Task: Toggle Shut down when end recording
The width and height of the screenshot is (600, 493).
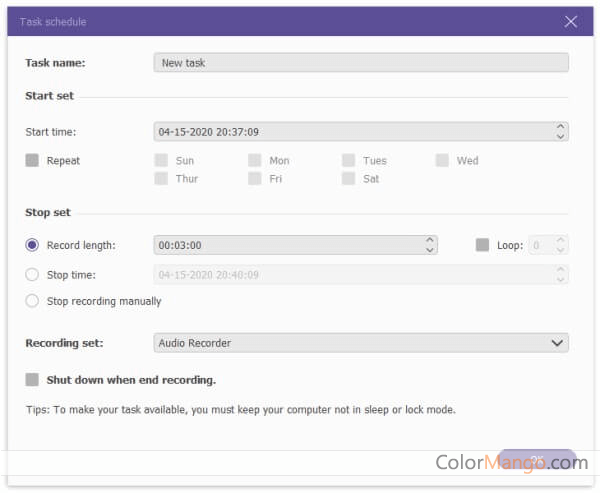Action: [33, 380]
